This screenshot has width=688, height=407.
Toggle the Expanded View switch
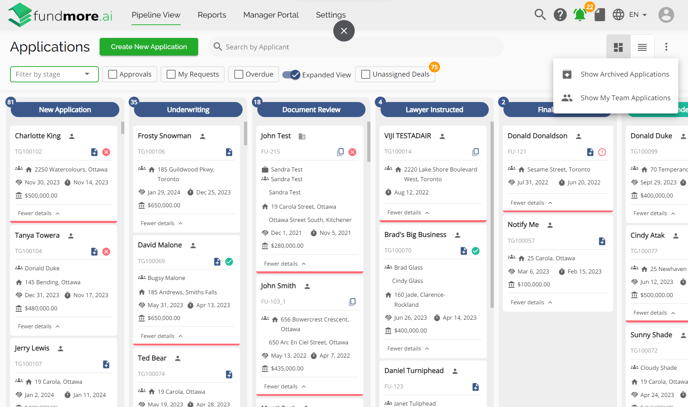pyautogui.click(x=291, y=75)
